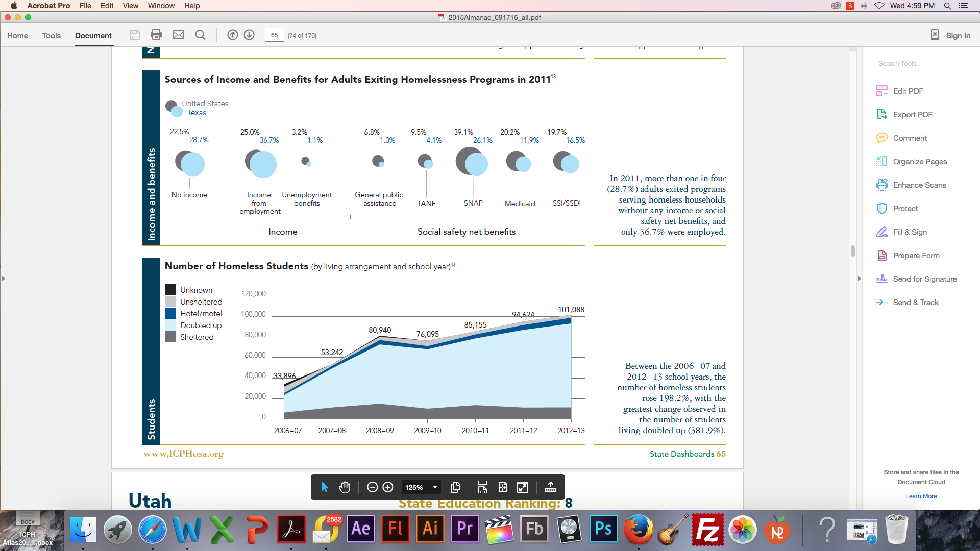Image resolution: width=980 pixels, height=551 pixels.
Task: Switch to the Tools tab
Action: (x=51, y=35)
